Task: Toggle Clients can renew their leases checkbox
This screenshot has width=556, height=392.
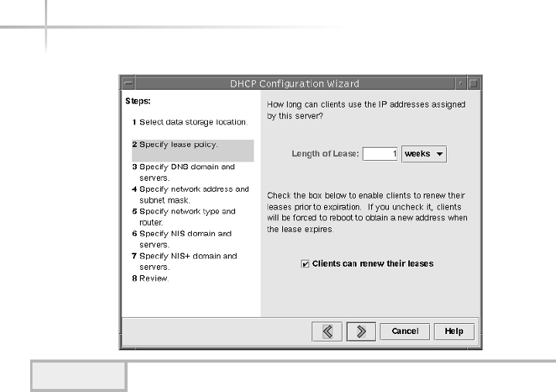Action: [x=305, y=264]
